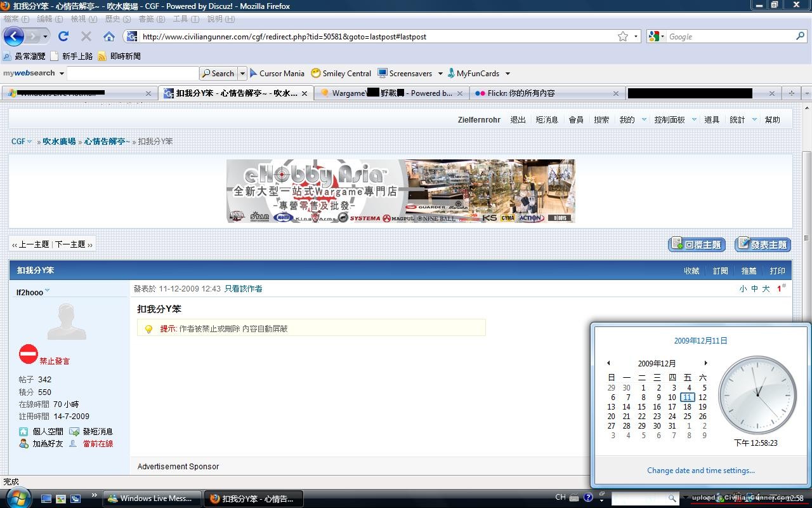Image resolution: width=812 pixels, height=508 pixels.
Task: Click the mywebsearch text input field
Action: coord(133,73)
